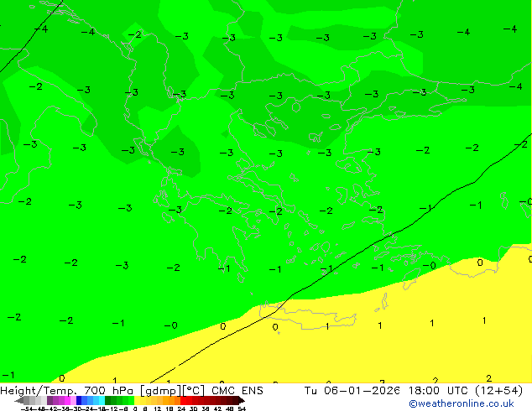
Task: Click the dark blue swatch in the legend
Action: tap(79, 400)
